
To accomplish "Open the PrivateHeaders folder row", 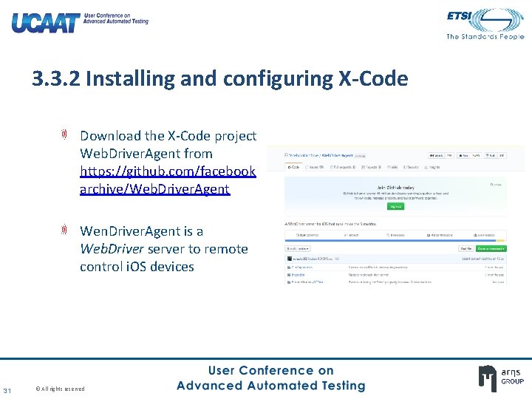I will coord(395,282).
